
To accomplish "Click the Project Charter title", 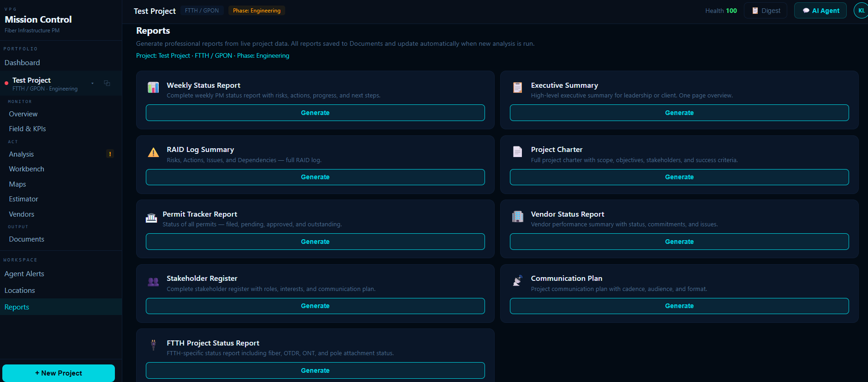I will 557,150.
